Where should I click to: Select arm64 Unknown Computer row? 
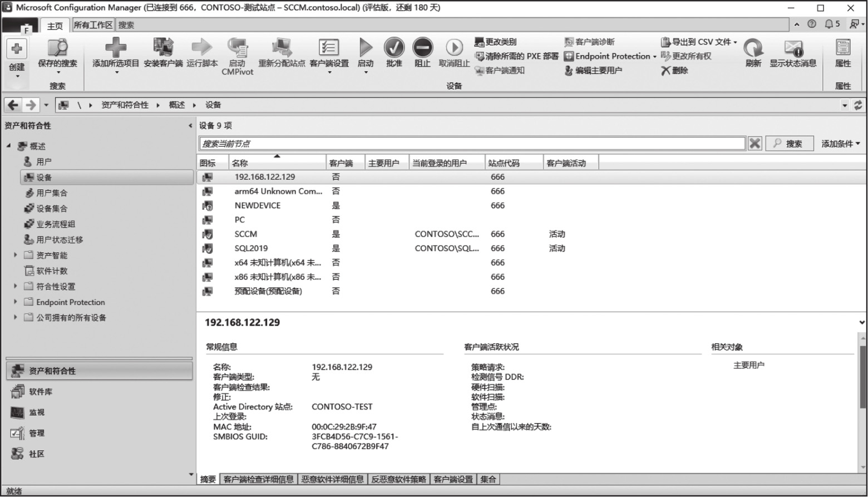point(531,191)
